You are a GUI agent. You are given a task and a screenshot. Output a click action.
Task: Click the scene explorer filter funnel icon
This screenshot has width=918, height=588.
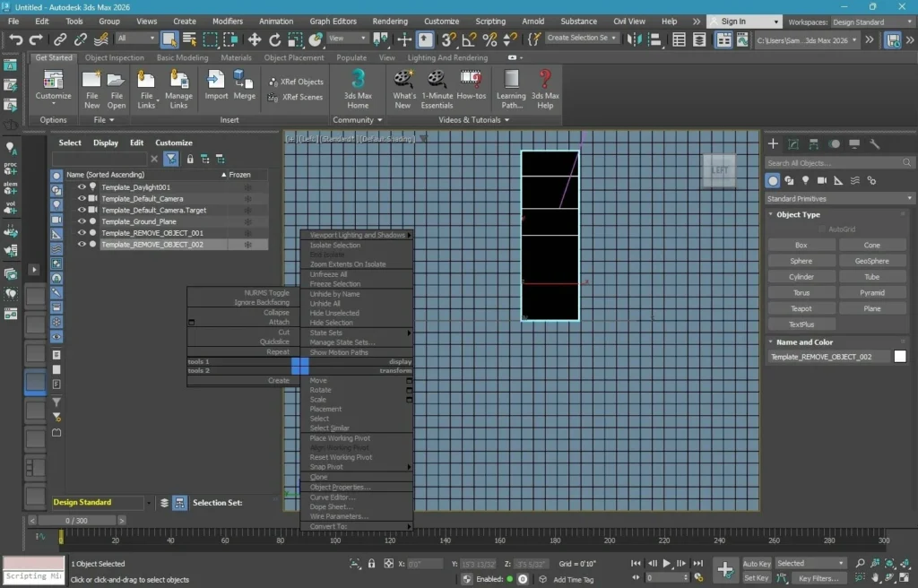click(x=171, y=159)
